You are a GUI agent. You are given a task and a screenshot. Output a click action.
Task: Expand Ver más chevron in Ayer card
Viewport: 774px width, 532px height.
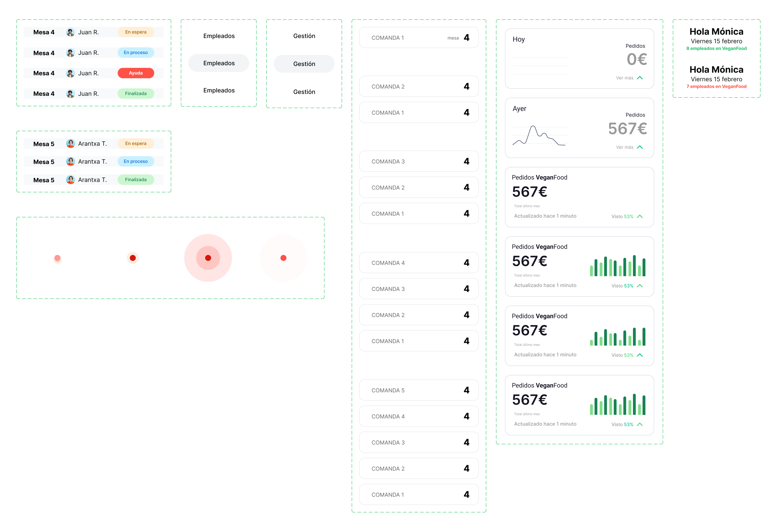coord(639,147)
